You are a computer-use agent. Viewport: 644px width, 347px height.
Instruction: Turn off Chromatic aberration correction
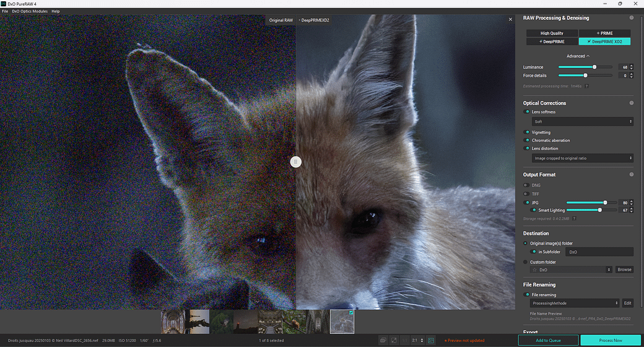527,141
